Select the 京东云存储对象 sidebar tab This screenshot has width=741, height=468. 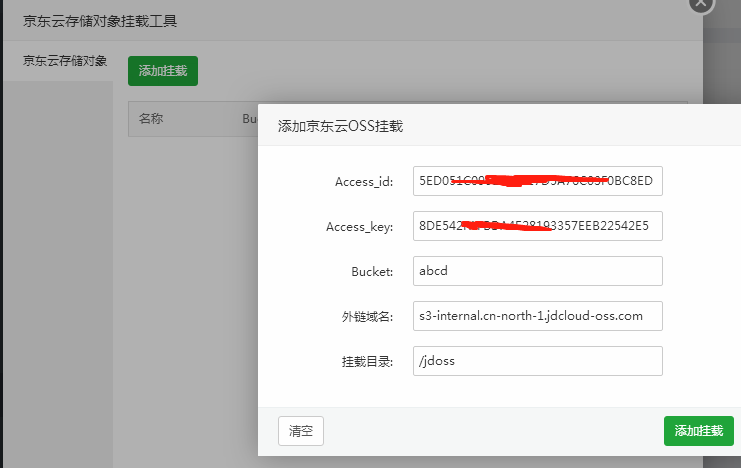59,61
